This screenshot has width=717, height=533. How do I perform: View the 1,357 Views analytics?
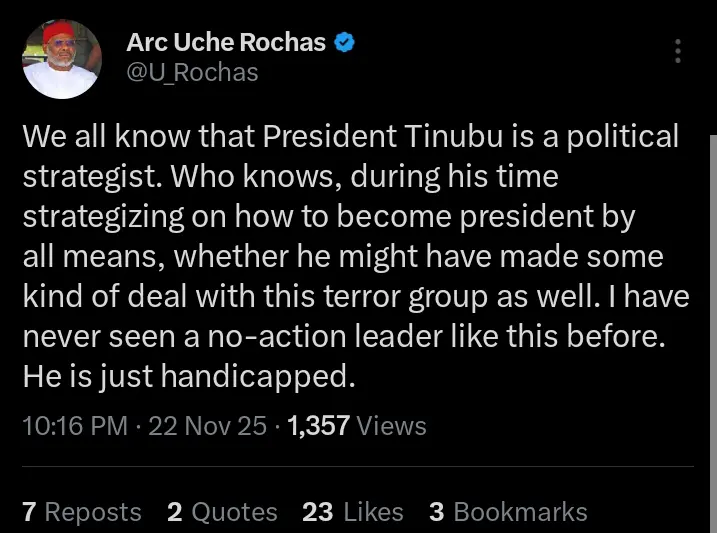click(x=356, y=426)
